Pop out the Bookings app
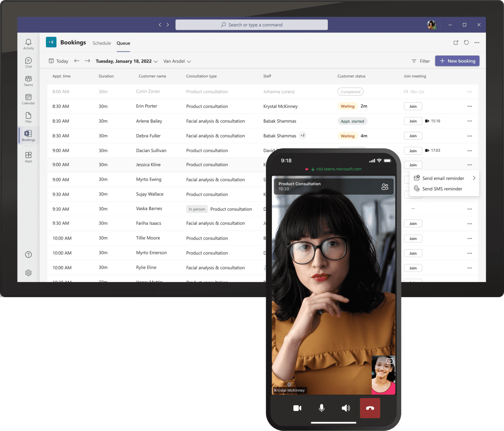Image resolution: width=504 pixels, height=431 pixels. (x=456, y=43)
